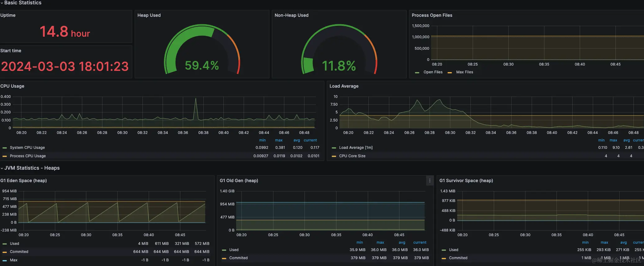Click the 2024-03-03 18:01:23 start time value
The width and height of the screenshot is (644, 266).
pos(65,66)
